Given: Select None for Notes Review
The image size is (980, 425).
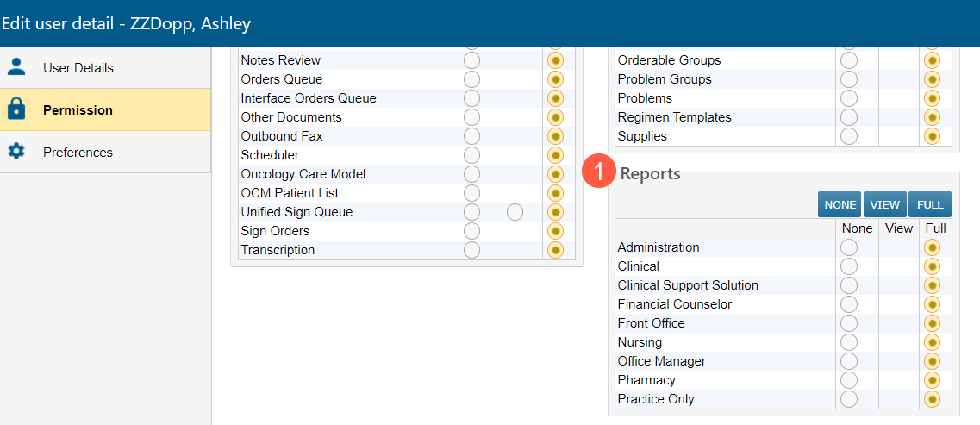Looking at the screenshot, I should click(x=471, y=60).
